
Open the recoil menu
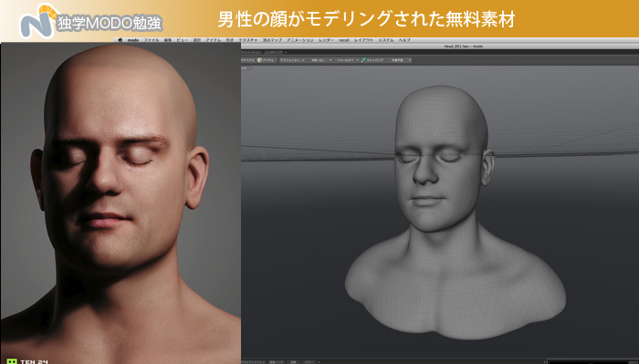point(344,40)
